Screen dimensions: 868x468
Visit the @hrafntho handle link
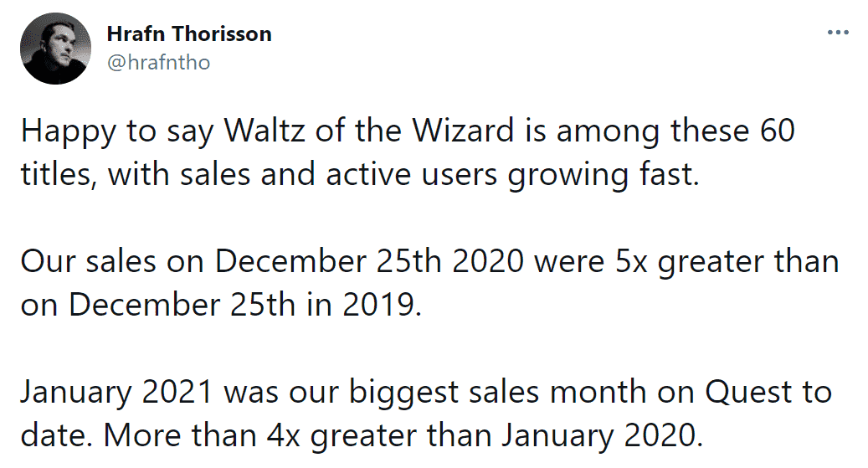pyautogui.click(x=158, y=63)
